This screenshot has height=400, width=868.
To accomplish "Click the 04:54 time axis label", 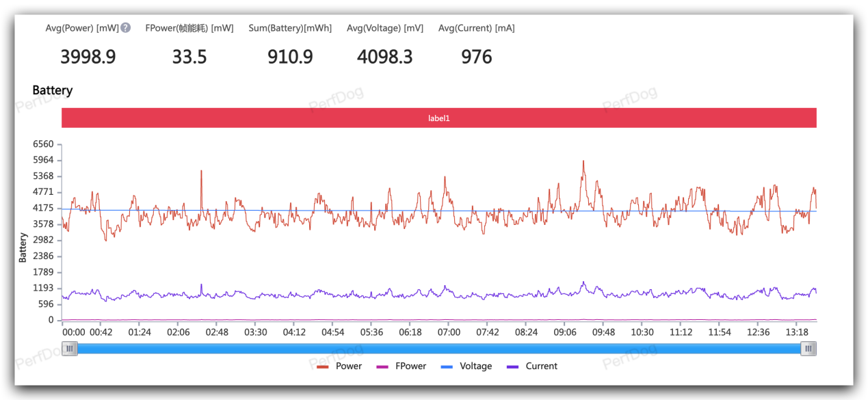I will click(x=332, y=332).
